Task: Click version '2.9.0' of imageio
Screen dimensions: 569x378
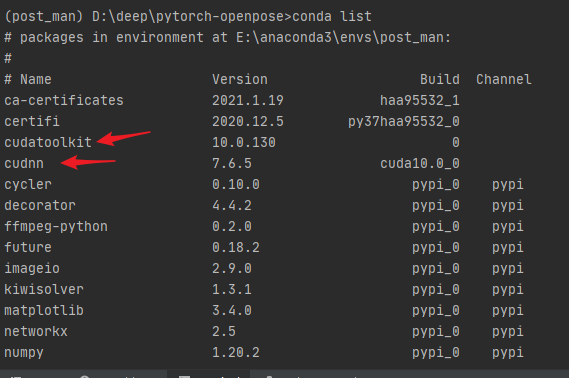Action: pyautogui.click(x=232, y=269)
